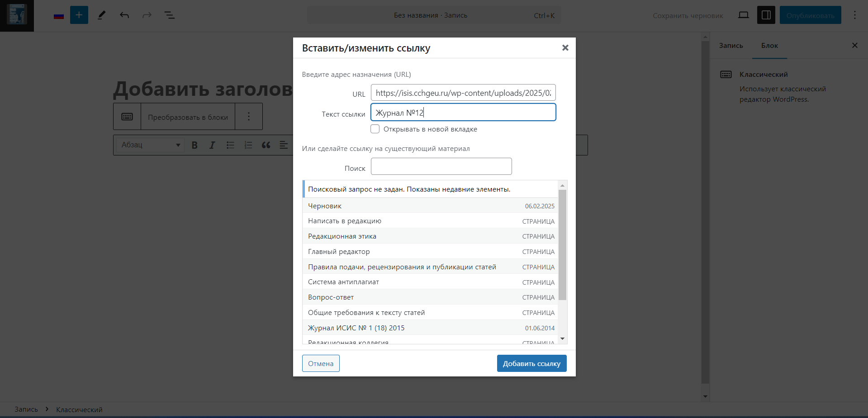868x418 pixels.
Task: Click the blue block inserter plus icon
Action: 79,15
